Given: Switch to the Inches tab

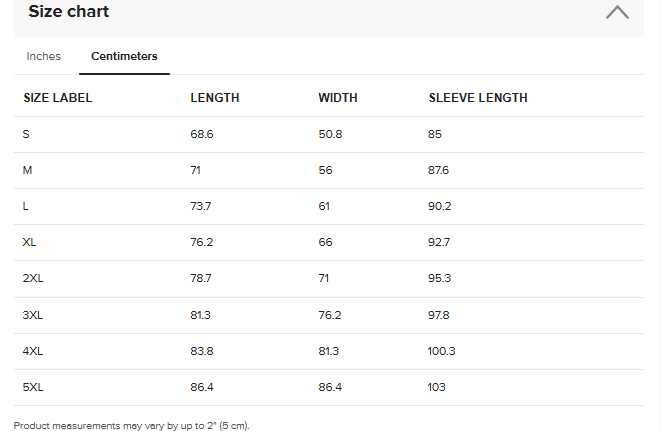Looking at the screenshot, I should 44,57.
